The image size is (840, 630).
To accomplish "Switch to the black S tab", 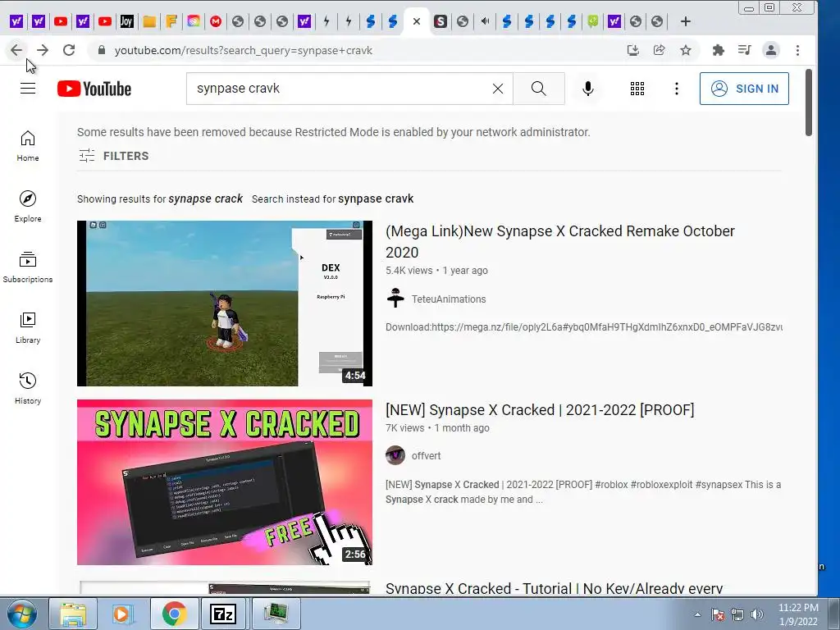I will point(441,21).
